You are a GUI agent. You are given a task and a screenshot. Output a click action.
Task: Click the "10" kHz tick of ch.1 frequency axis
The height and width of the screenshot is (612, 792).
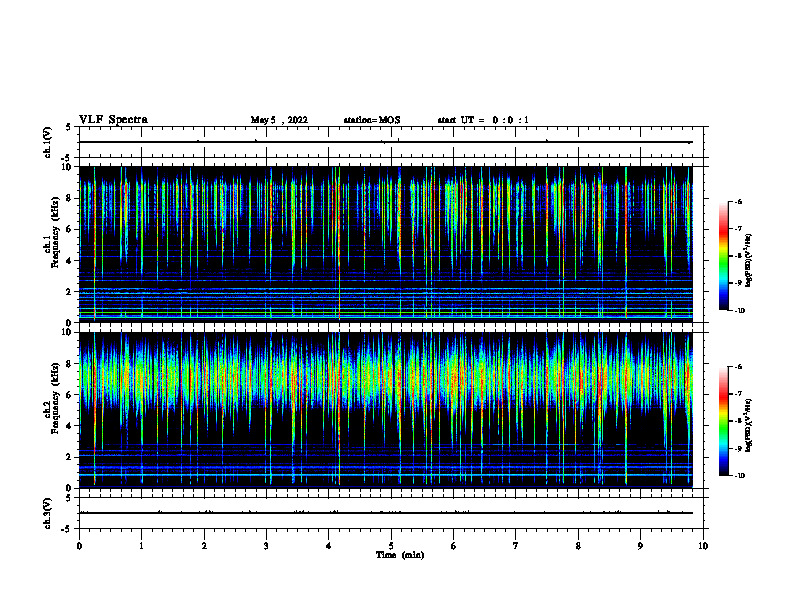[67, 167]
